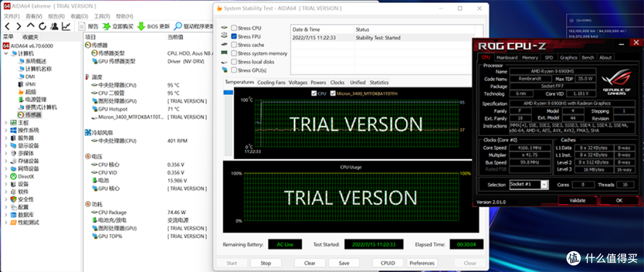Open the Bench tab in CPU-Z

tap(588, 57)
